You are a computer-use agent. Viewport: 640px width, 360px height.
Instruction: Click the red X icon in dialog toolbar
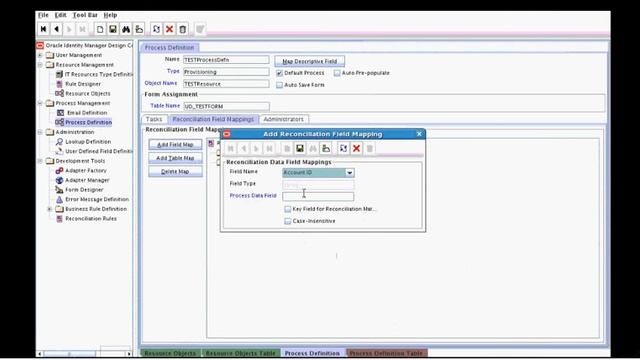[356, 148]
